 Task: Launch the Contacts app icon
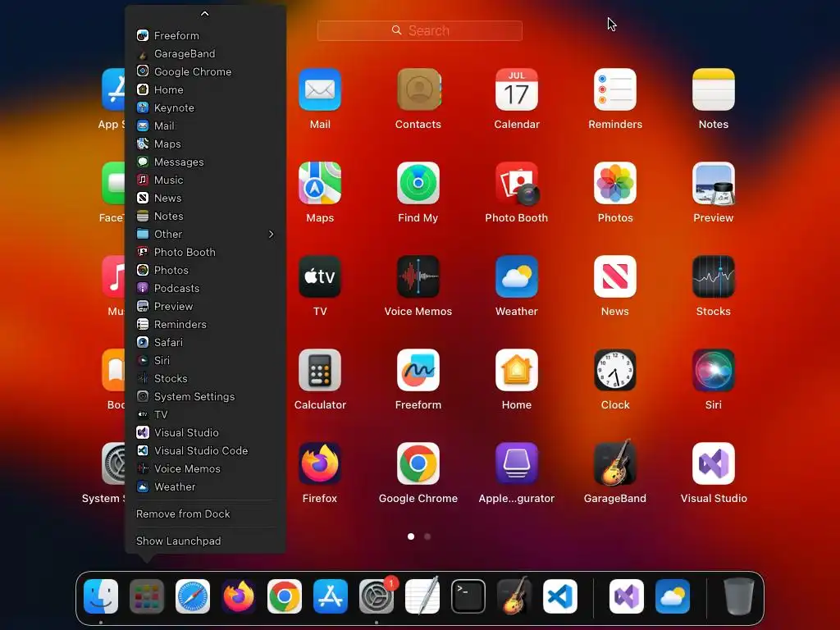pyautogui.click(x=418, y=89)
